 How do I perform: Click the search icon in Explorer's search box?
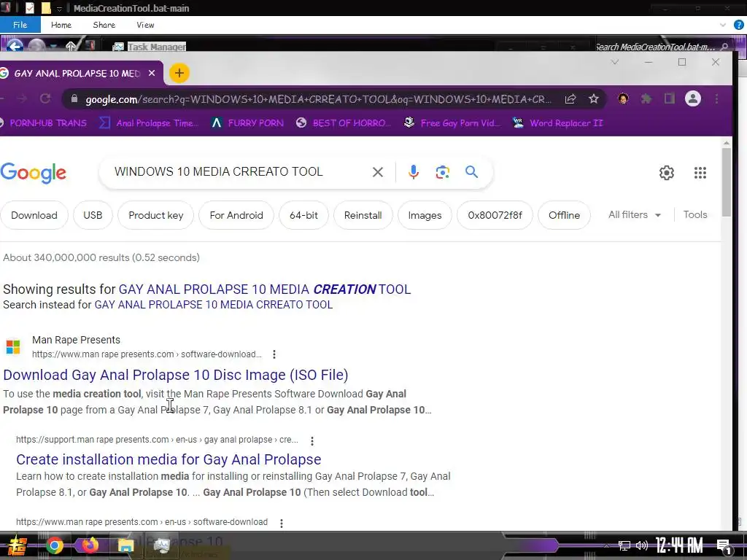[724, 47]
